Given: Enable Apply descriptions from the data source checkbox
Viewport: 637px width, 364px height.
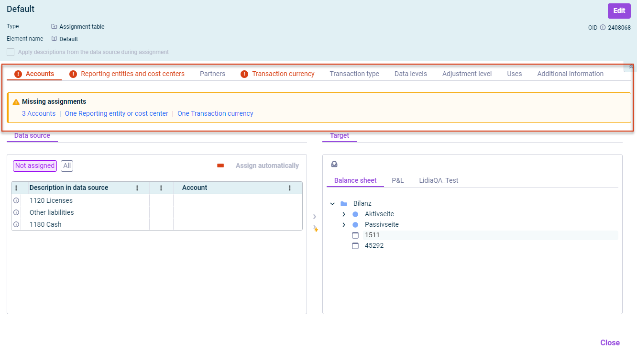Looking at the screenshot, I should [x=11, y=52].
